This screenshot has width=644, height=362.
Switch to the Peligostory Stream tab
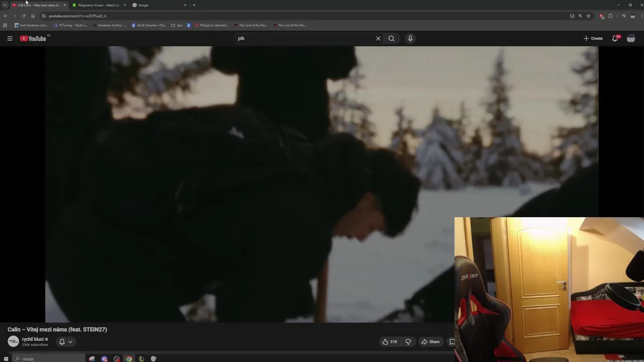(99, 5)
